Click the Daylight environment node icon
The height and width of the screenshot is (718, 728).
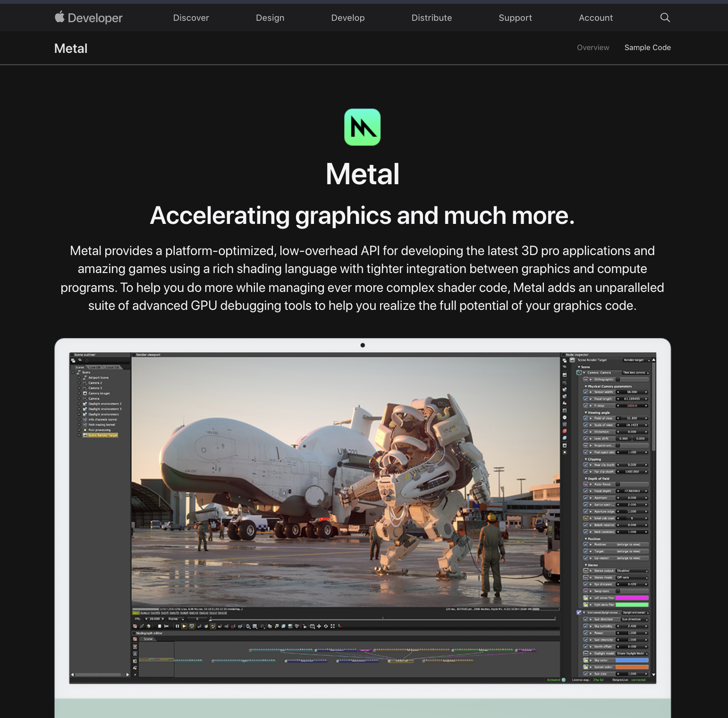[85, 414]
